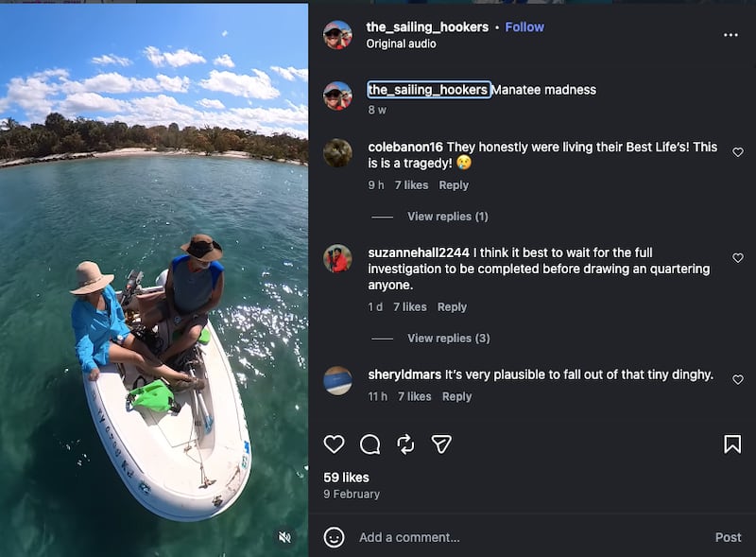The width and height of the screenshot is (756, 557).
Task: Expand View replies (1) under colebanon16's comment
Action: 448,216
